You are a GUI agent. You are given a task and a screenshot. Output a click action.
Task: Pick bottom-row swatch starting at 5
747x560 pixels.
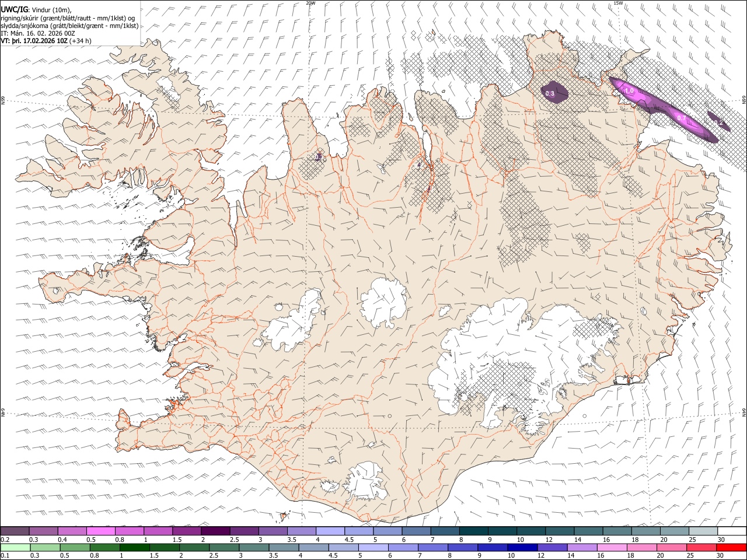point(373,547)
